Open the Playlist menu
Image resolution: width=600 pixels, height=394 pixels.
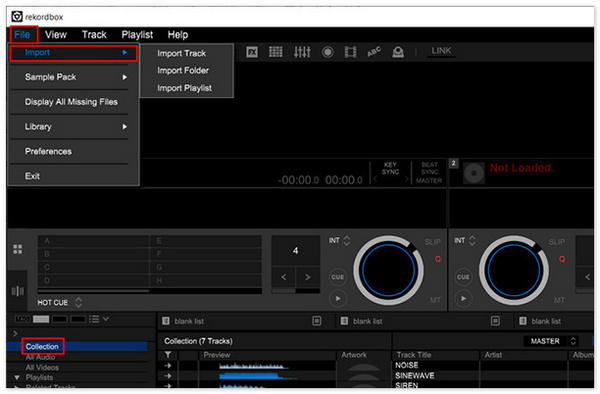137,35
